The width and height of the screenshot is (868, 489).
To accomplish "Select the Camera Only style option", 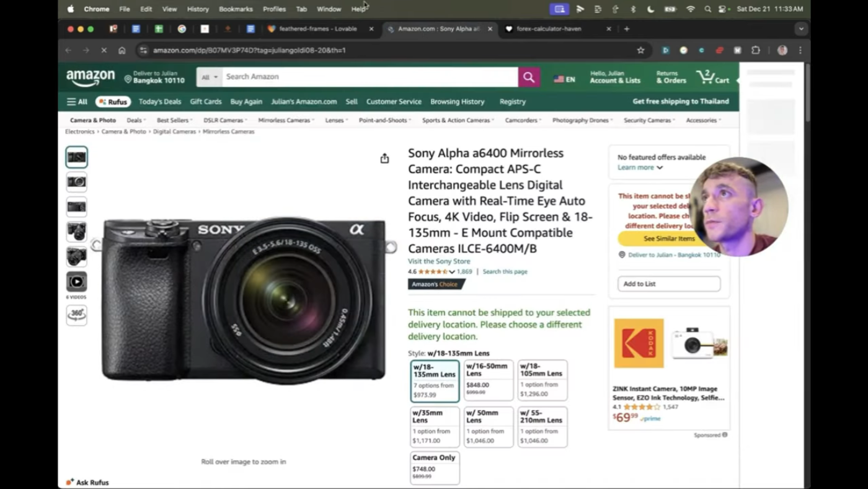I will [x=435, y=468].
